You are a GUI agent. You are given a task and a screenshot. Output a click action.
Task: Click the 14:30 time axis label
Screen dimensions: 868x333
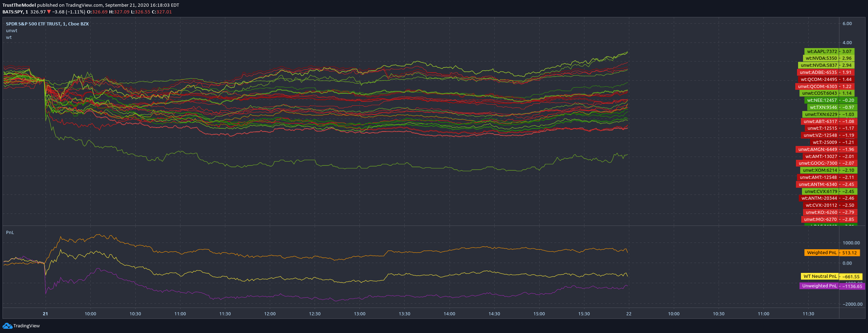pos(494,314)
